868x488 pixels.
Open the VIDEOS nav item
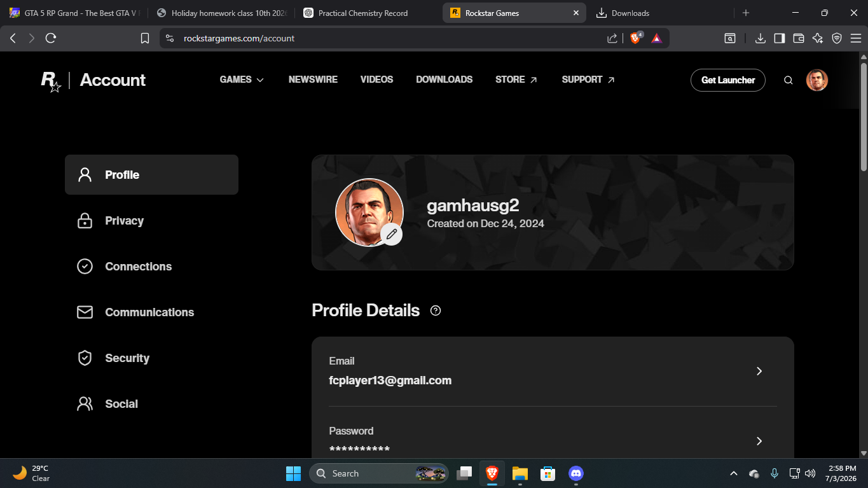377,80
